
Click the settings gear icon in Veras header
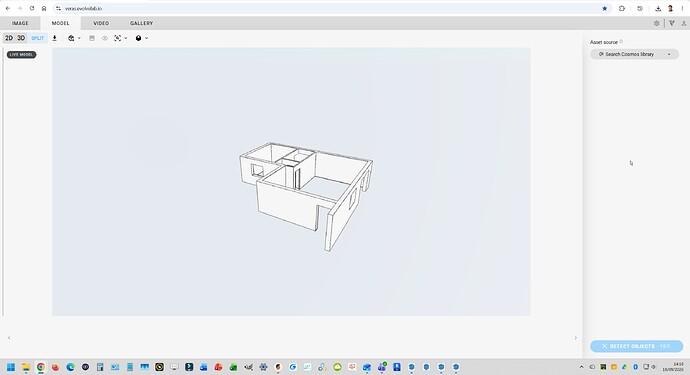point(657,23)
